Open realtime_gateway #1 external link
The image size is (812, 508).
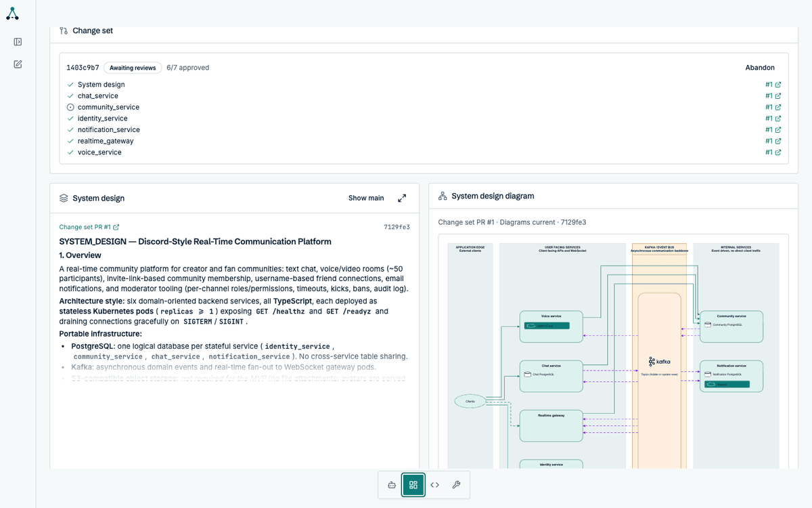773,141
